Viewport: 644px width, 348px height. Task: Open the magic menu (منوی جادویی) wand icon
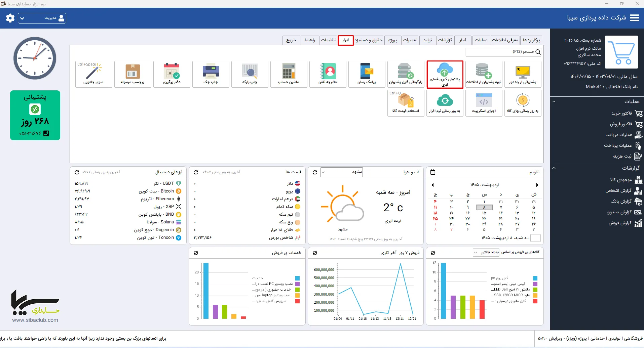pyautogui.click(x=93, y=74)
